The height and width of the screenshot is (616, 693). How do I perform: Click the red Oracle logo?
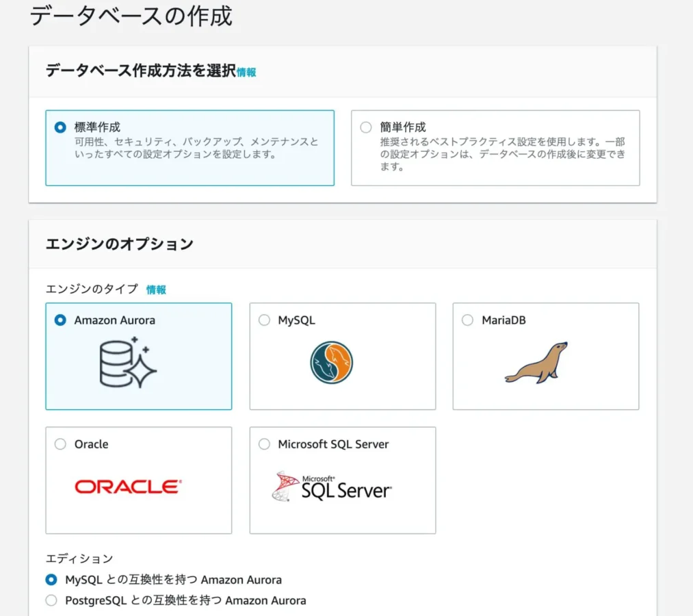coord(128,487)
